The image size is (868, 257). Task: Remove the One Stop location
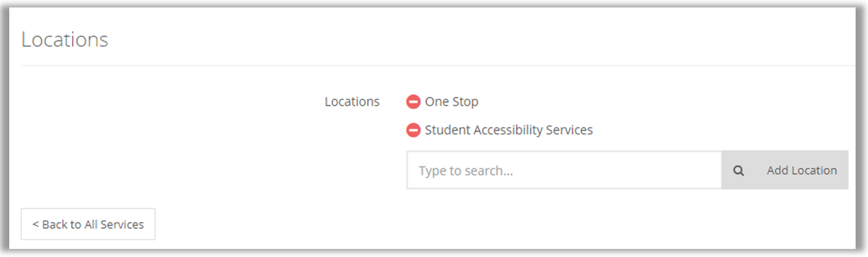414,101
